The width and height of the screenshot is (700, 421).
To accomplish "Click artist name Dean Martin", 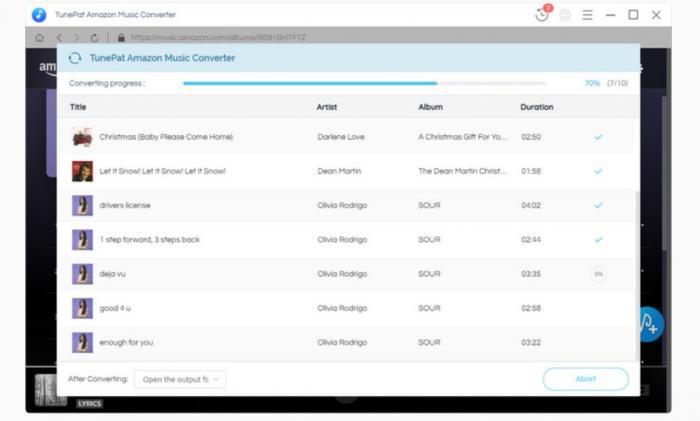I will pyautogui.click(x=339, y=171).
